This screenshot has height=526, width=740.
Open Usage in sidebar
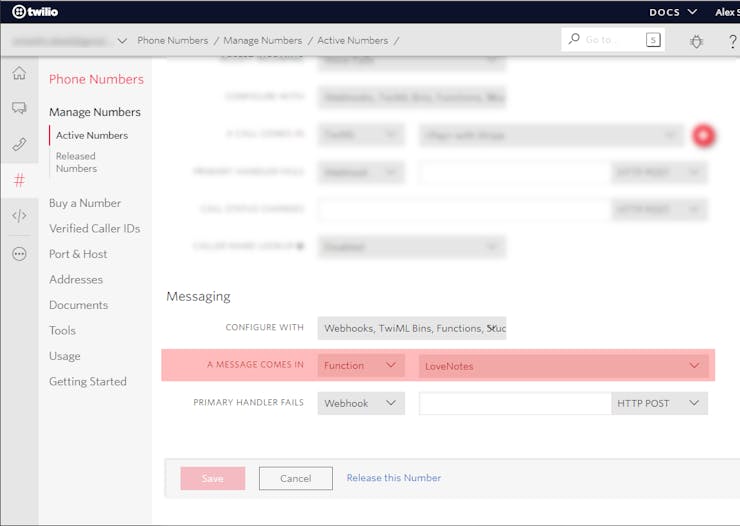click(x=65, y=356)
